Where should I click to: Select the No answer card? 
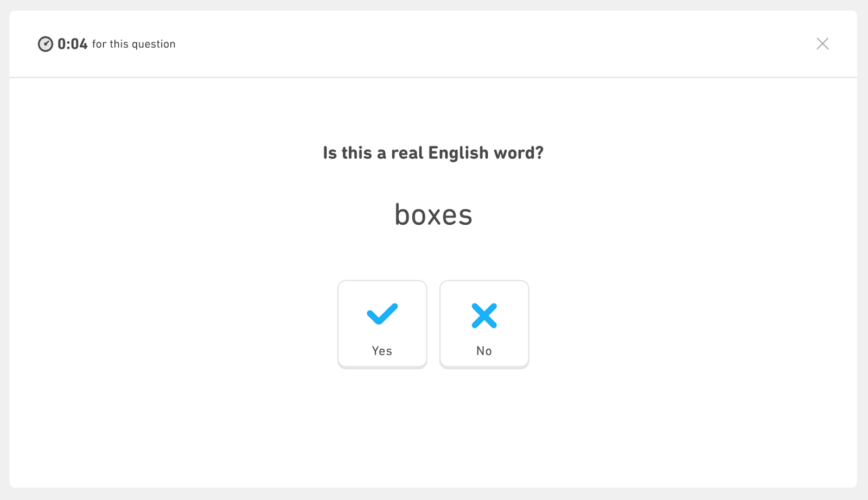484,324
